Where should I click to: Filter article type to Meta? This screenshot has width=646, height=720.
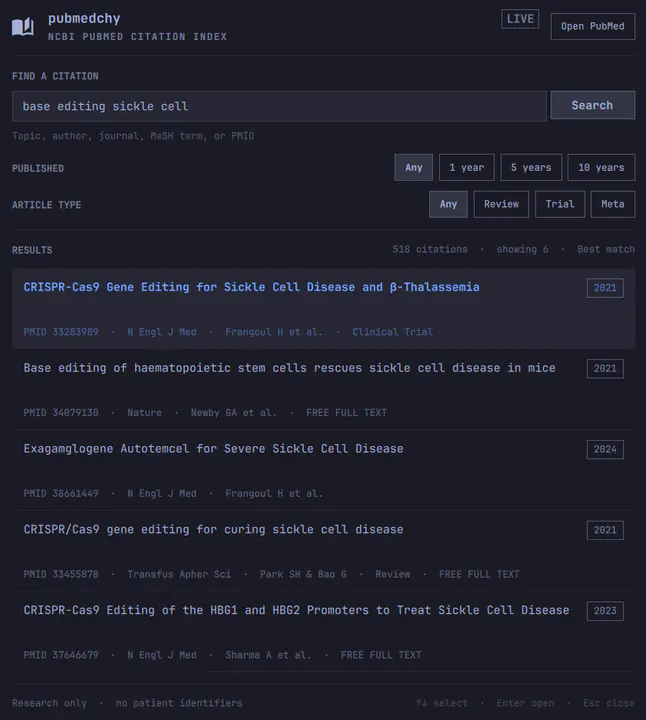pos(612,204)
